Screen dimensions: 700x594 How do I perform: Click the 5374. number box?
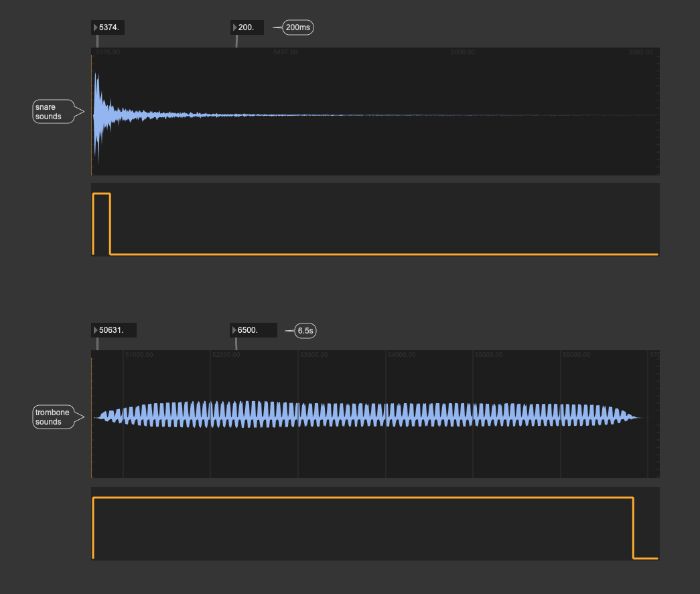108,27
